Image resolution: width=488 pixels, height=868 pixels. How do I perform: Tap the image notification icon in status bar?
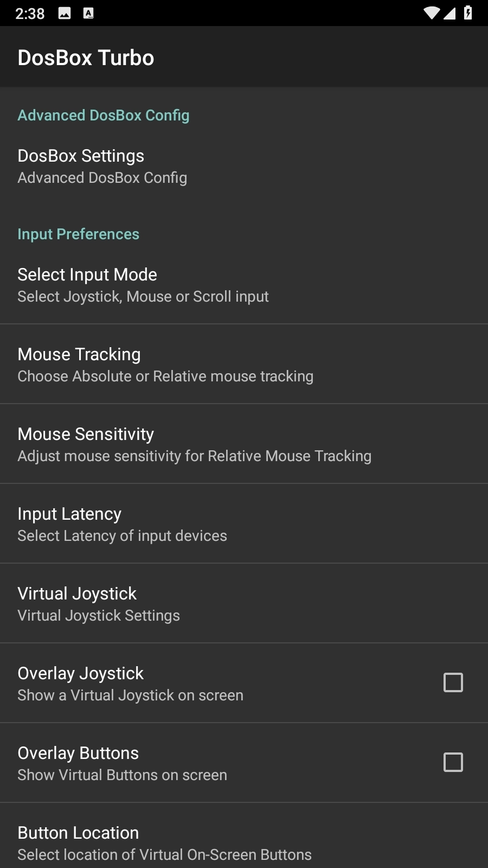tap(65, 14)
